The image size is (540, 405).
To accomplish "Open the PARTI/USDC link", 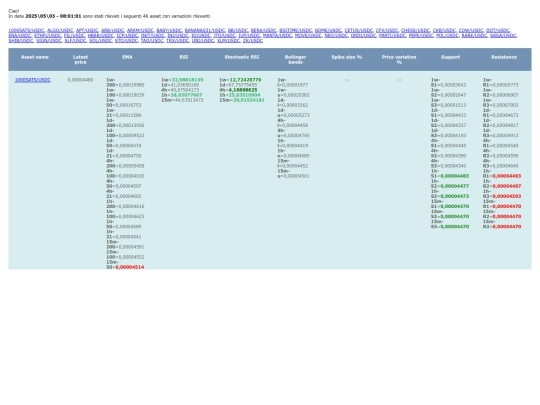I will pyautogui.click(x=393, y=35).
